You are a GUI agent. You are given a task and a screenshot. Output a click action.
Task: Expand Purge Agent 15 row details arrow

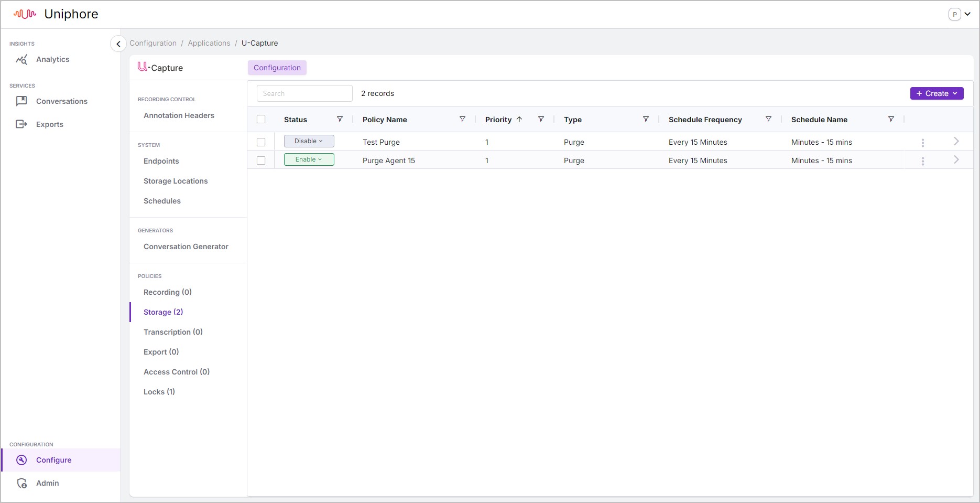click(956, 159)
